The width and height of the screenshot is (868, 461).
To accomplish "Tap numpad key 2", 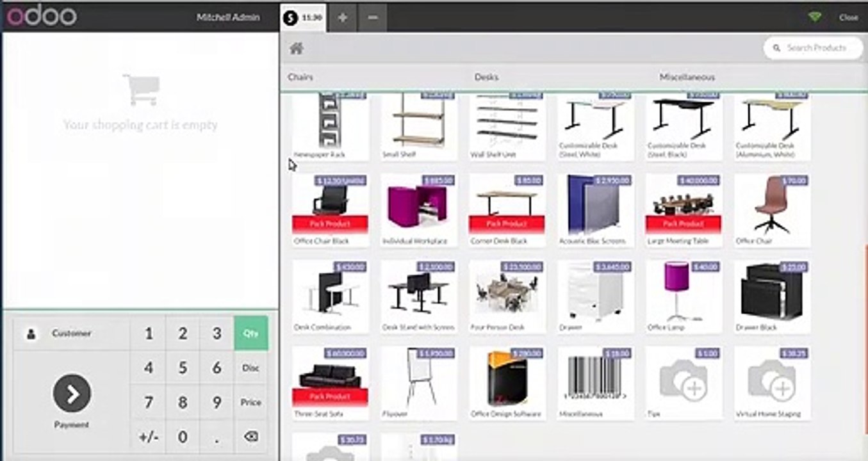I will point(183,334).
